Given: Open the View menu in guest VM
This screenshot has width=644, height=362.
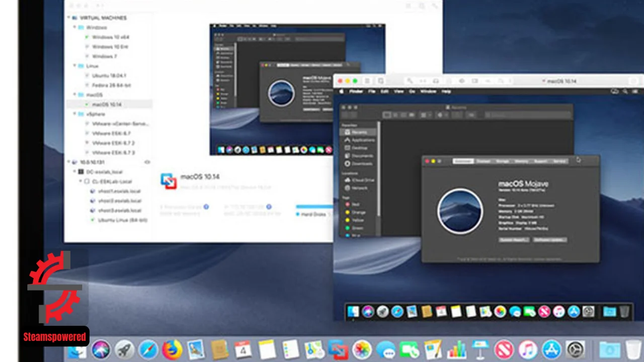Looking at the screenshot, I should (399, 92).
